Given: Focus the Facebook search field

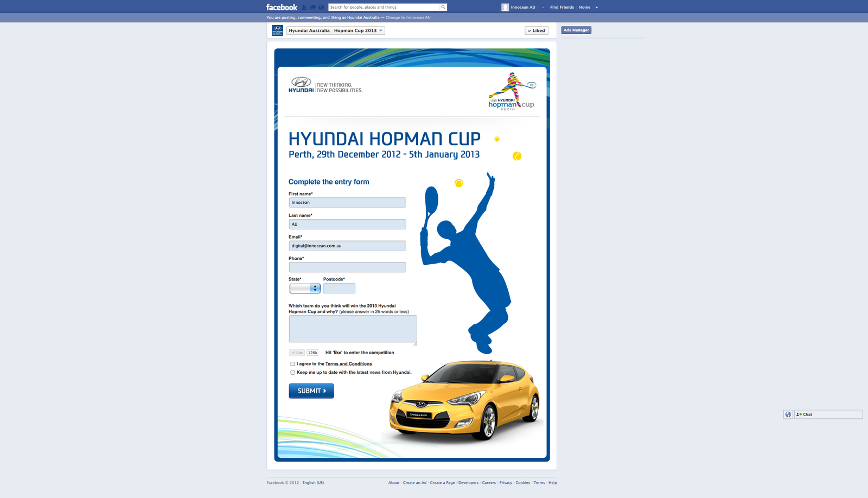Looking at the screenshot, I should (x=384, y=7).
